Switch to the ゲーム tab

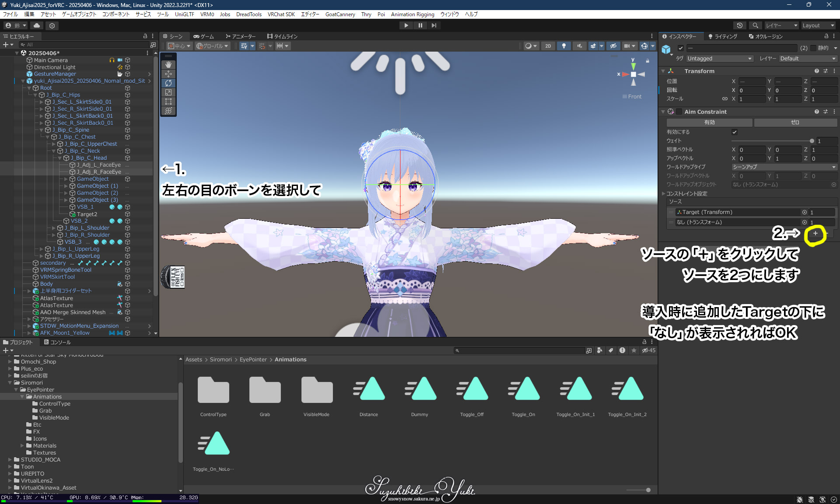[x=204, y=36]
